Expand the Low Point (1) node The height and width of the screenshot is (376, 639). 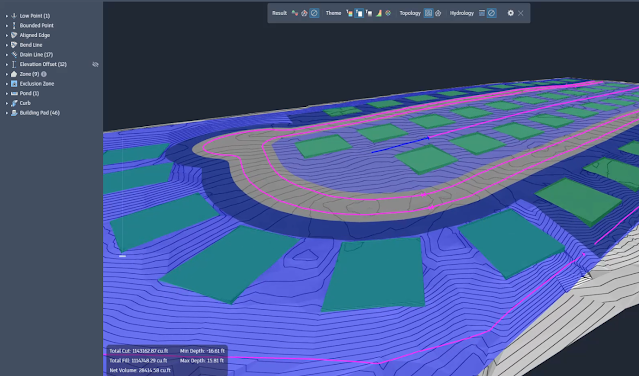(x=7, y=16)
